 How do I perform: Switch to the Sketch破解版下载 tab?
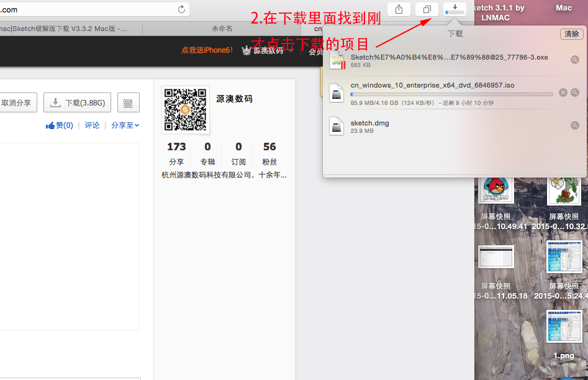(71, 29)
